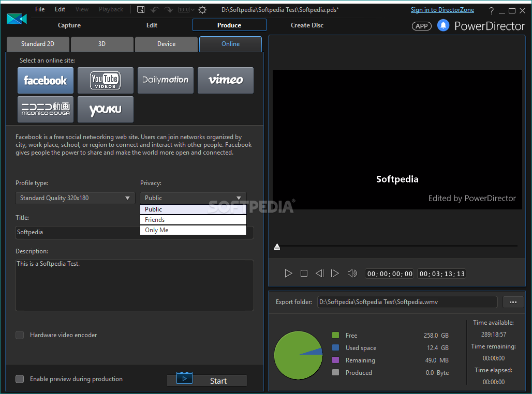Open the notification bell
This screenshot has width=532, height=394.
tap(443, 25)
